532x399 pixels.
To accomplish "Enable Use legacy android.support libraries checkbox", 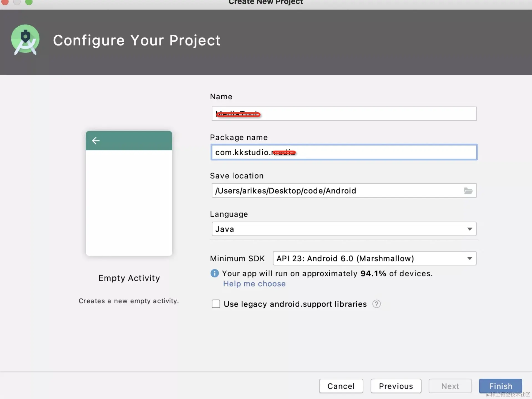I will (216, 304).
